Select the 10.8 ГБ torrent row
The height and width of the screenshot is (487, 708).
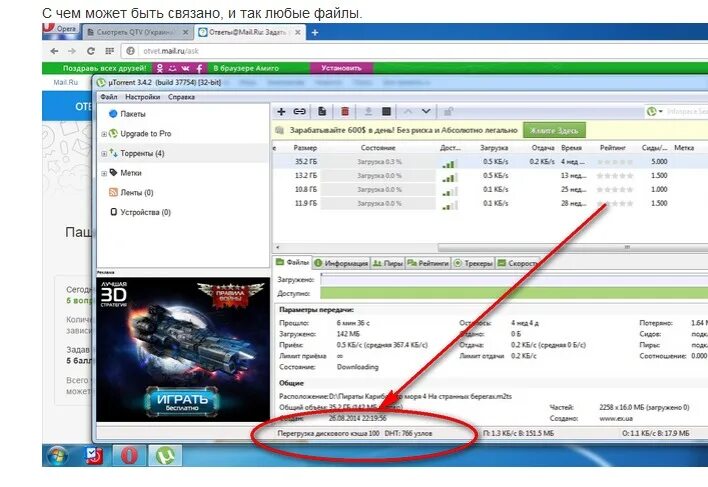[x=490, y=190]
